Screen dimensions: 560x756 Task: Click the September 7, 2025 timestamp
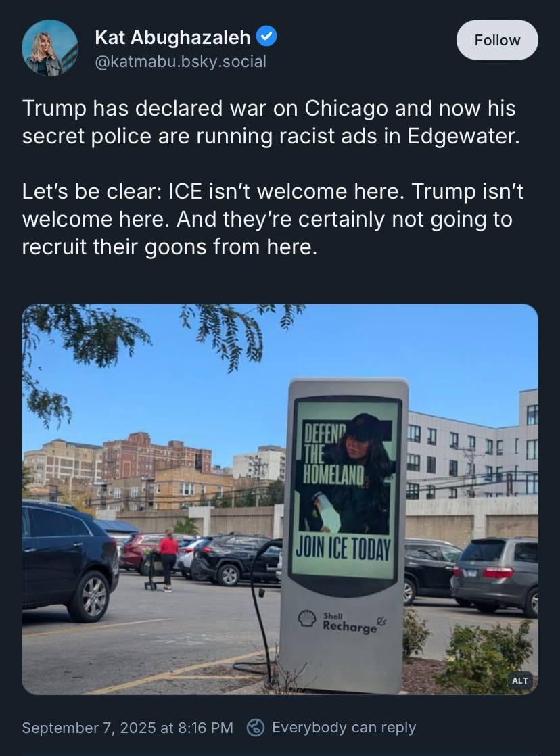(x=127, y=727)
